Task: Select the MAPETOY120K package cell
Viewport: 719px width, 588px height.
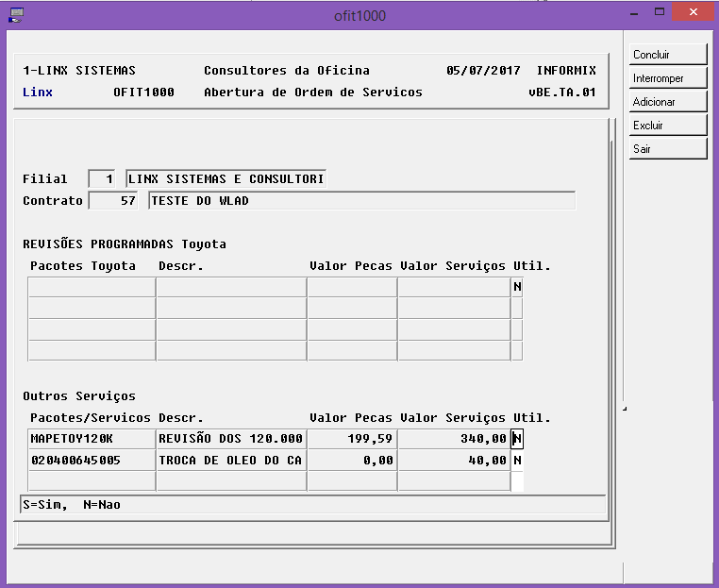Action: pos(92,439)
